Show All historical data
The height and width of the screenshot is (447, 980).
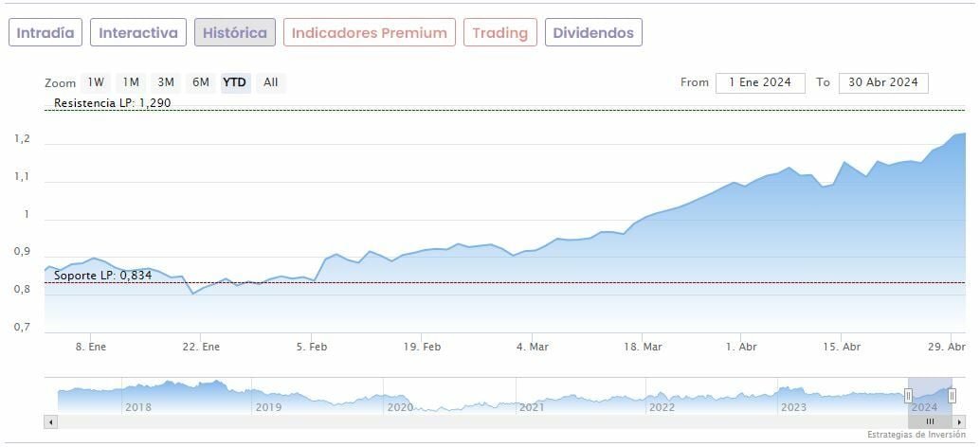(271, 82)
